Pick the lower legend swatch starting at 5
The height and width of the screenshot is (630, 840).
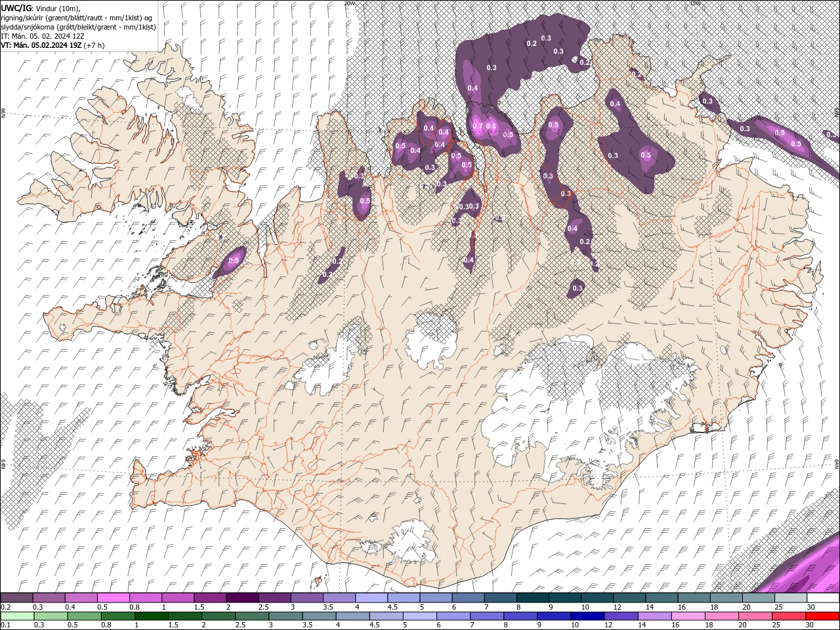(419, 616)
